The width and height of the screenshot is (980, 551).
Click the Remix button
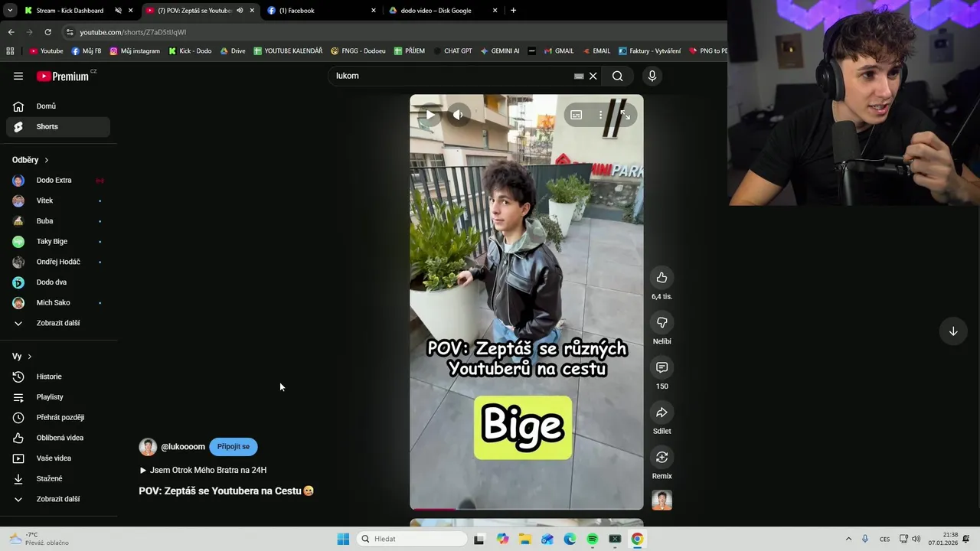pyautogui.click(x=662, y=457)
